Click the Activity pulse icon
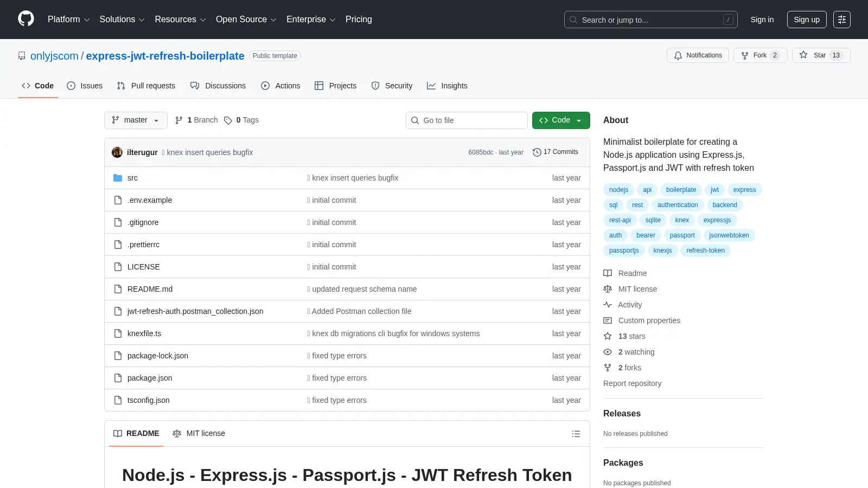 608,305
